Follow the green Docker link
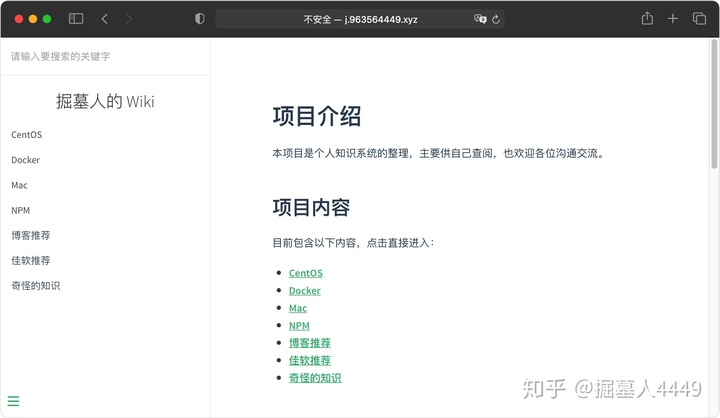This screenshot has width=720, height=418. (305, 291)
